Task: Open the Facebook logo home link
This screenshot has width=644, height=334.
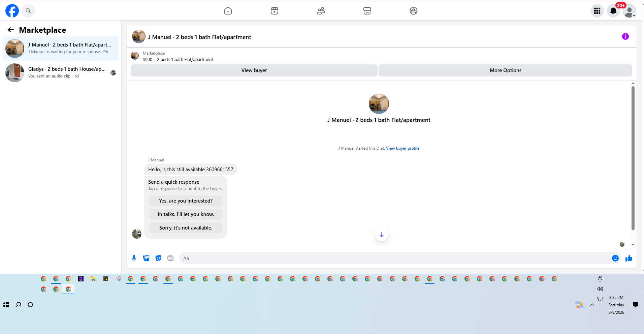Action: 12,11
